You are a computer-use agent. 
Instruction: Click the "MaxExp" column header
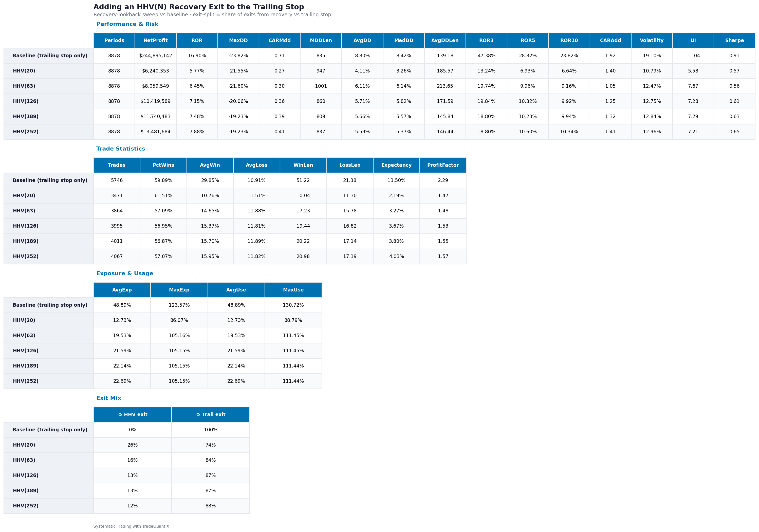pyautogui.click(x=179, y=290)
